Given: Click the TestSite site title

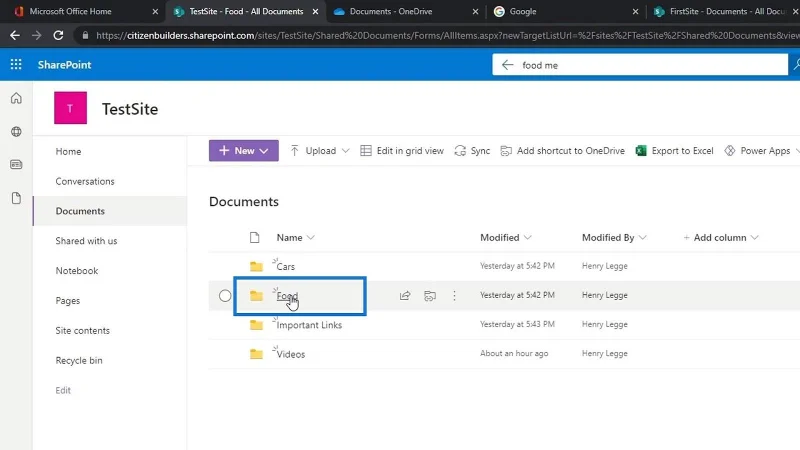Looking at the screenshot, I should coord(130,109).
